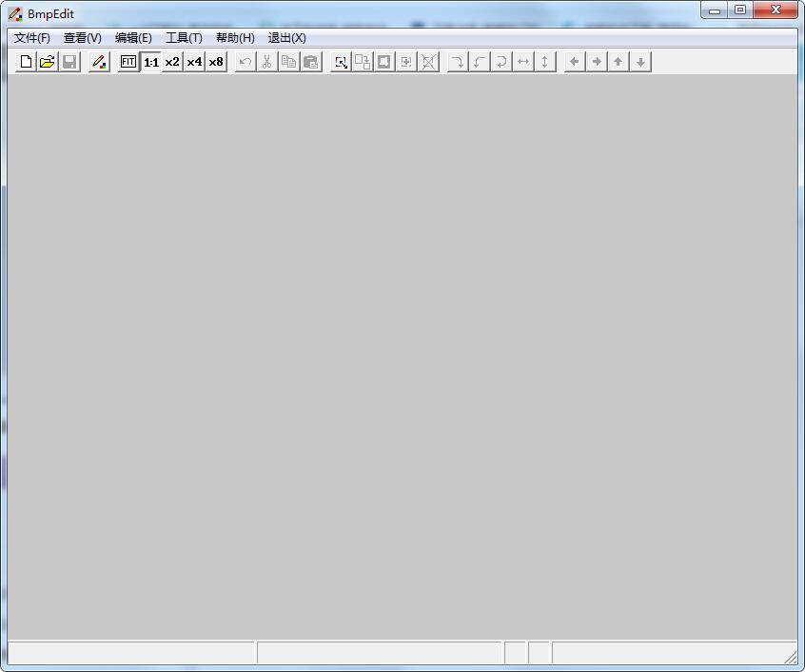Open a file using the yellow folder icon
This screenshot has height=672, width=805.
point(48,62)
